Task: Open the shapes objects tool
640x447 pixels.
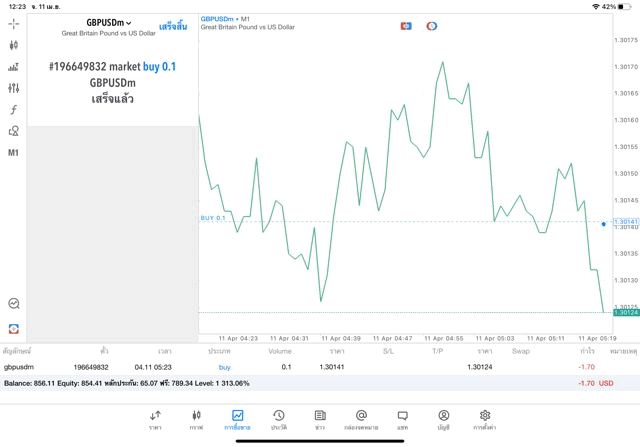Action: [x=13, y=131]
